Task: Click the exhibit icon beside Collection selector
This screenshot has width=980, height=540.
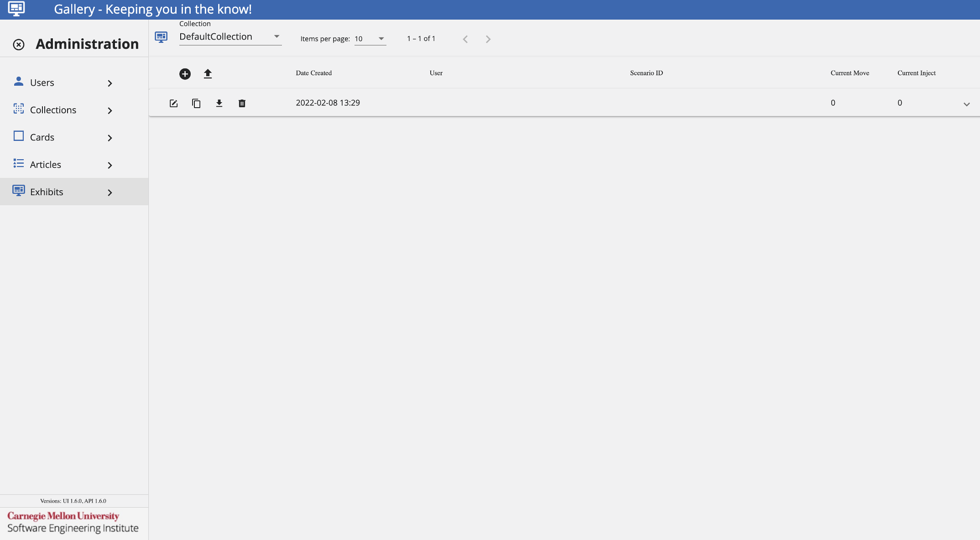Action: tap(161, 37)
